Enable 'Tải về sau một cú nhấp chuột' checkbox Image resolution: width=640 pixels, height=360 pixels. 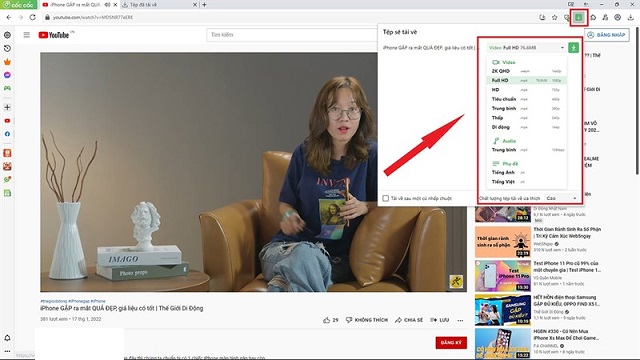coord(386,198)
